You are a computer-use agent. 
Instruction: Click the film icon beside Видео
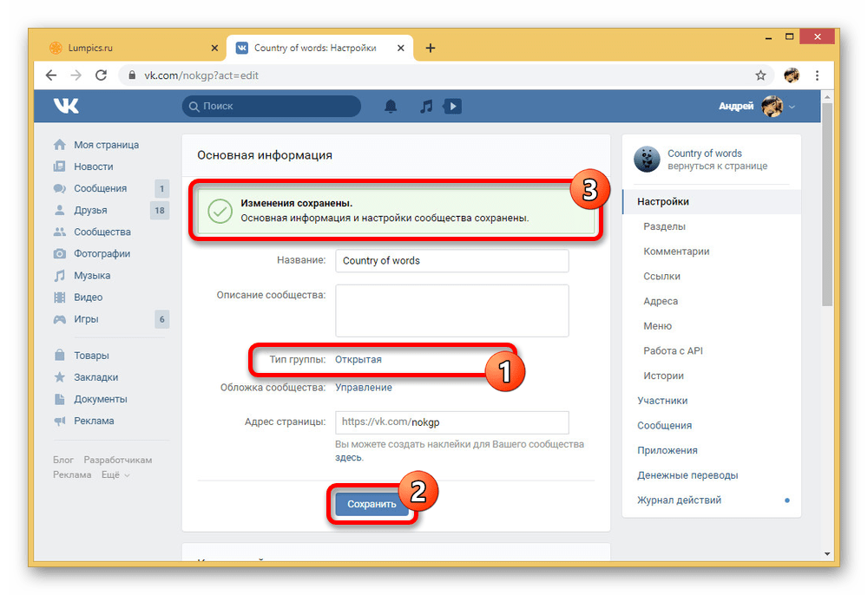point(60,297)
